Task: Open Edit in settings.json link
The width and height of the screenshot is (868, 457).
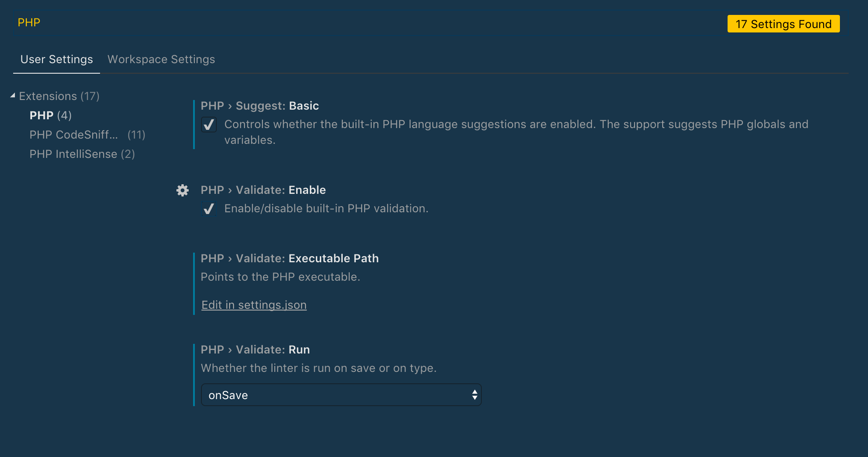Action: click(254, 305)
